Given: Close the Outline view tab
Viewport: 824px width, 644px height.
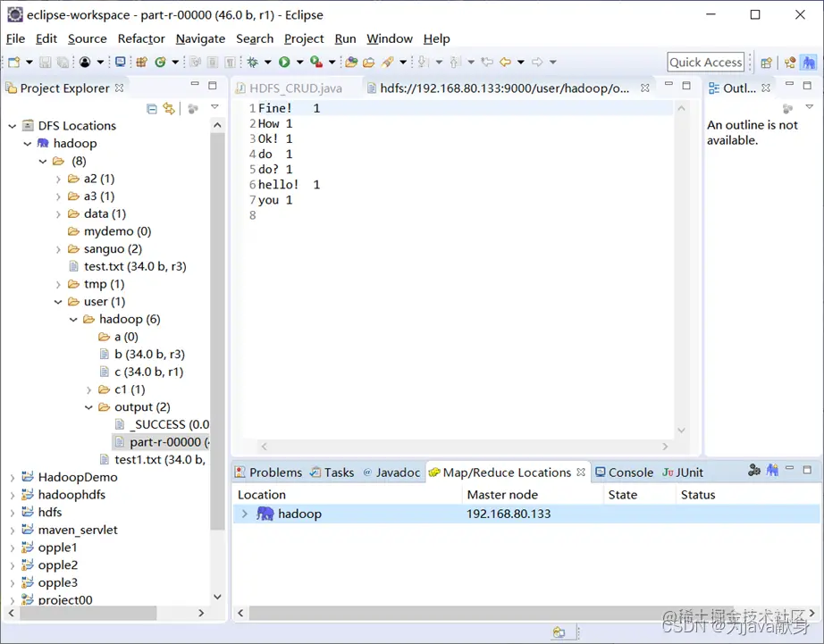Looking at the screenshot, I should click(766, 88).
